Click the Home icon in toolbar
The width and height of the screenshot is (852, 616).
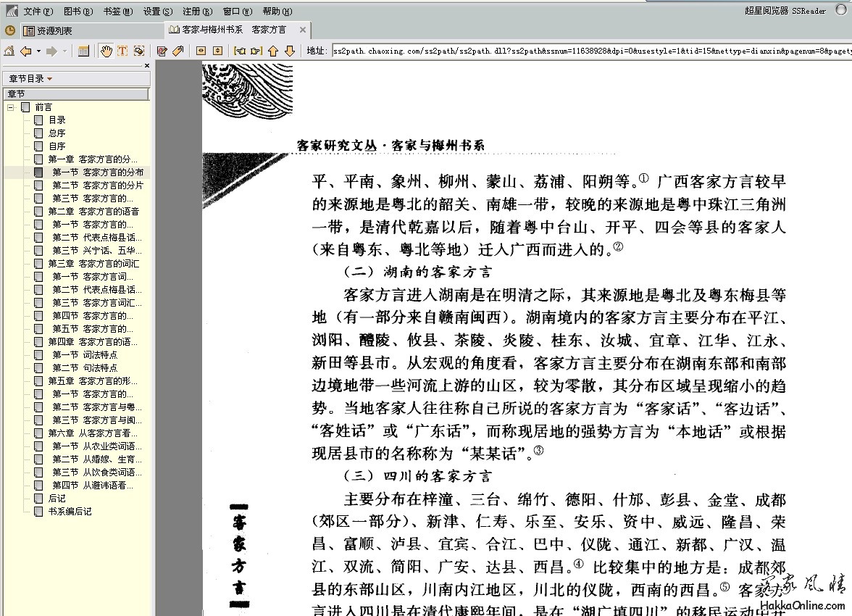pos(9,51)
